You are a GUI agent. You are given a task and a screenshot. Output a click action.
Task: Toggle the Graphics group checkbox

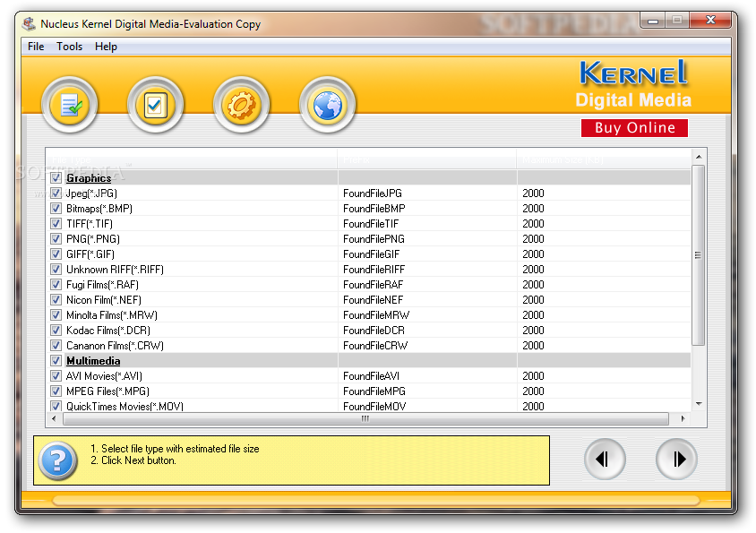[56, 177]
